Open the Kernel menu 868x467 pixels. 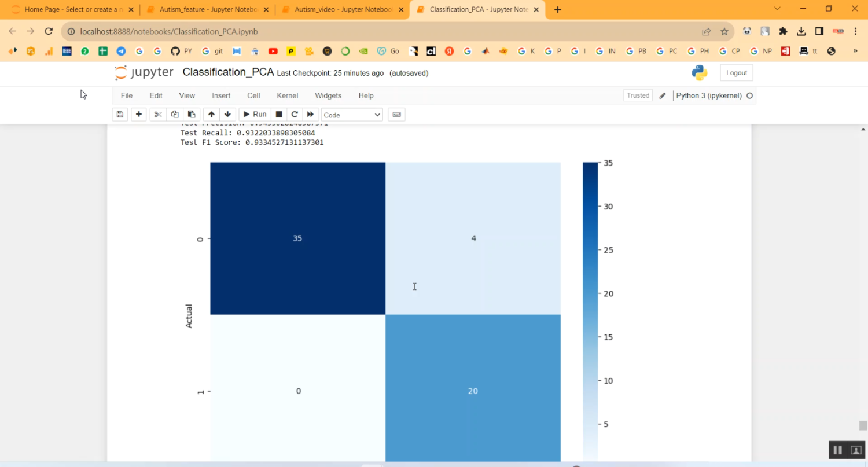tap(287, 95)
